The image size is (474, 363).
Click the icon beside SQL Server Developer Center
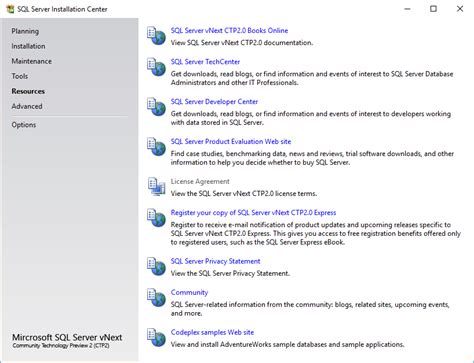[156, 107]
